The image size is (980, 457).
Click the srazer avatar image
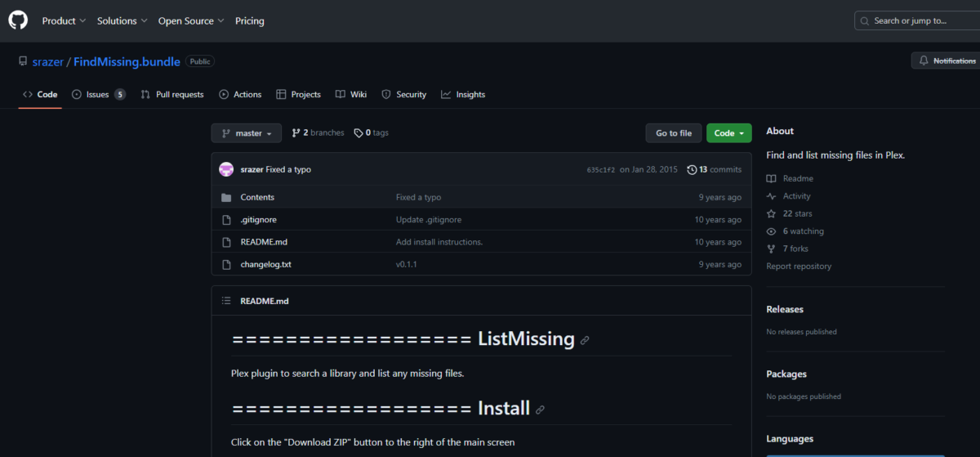pyautogui.click(x=226, y=169)
